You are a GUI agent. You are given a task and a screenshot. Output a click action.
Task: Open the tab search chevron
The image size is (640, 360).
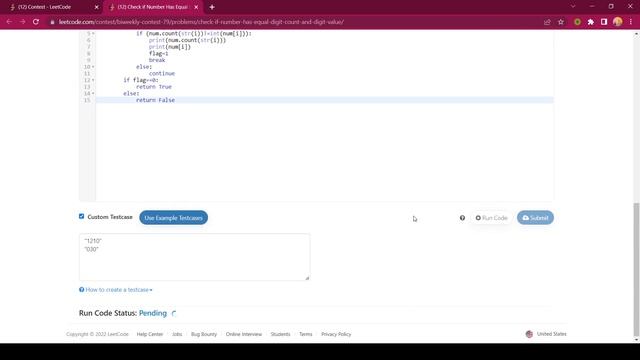(573, 7)
